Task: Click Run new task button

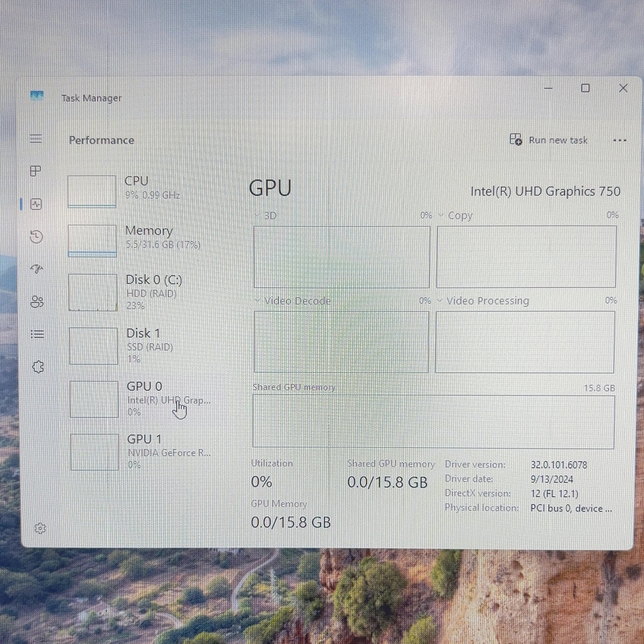Action: (548, 140)
